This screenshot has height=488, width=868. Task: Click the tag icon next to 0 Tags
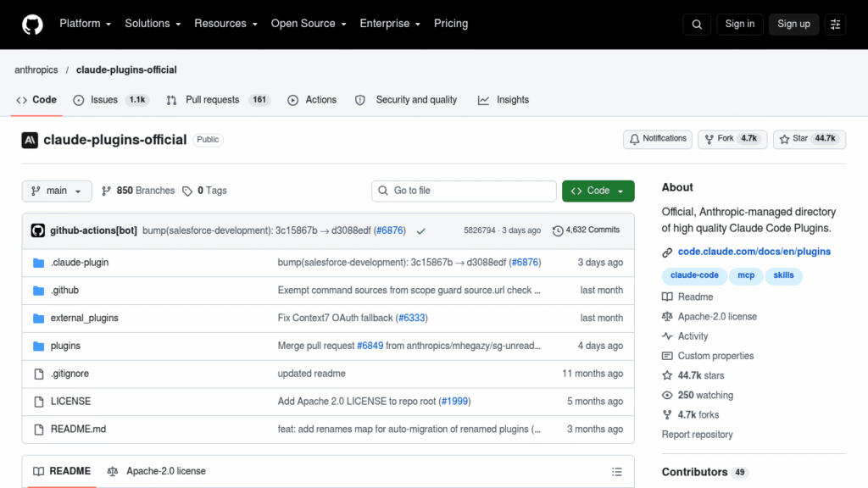pos(187,191)
